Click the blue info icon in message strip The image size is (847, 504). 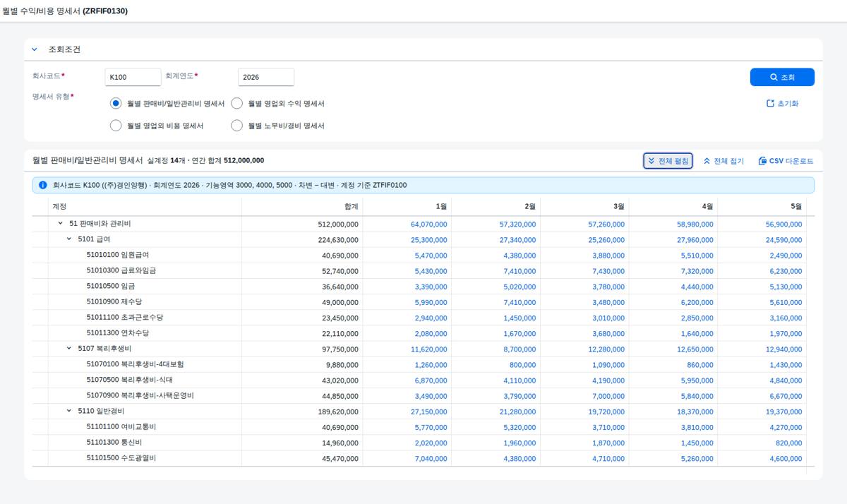43,185
